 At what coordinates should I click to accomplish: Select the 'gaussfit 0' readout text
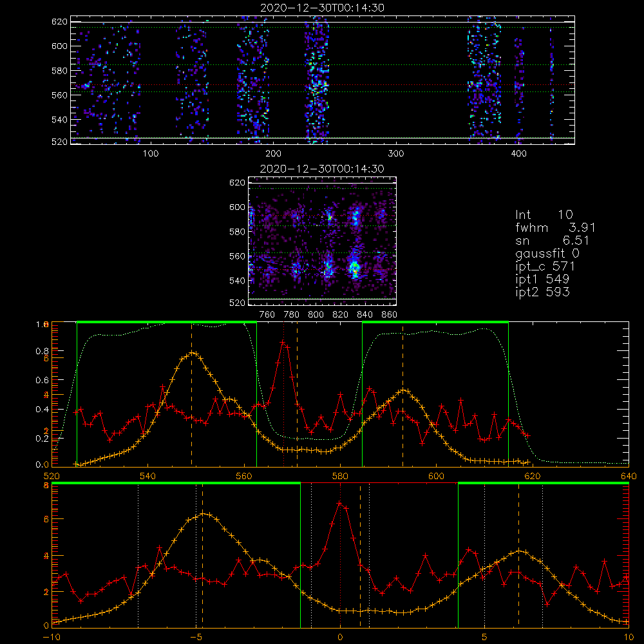pyautogui.click(x=547, y=253)
